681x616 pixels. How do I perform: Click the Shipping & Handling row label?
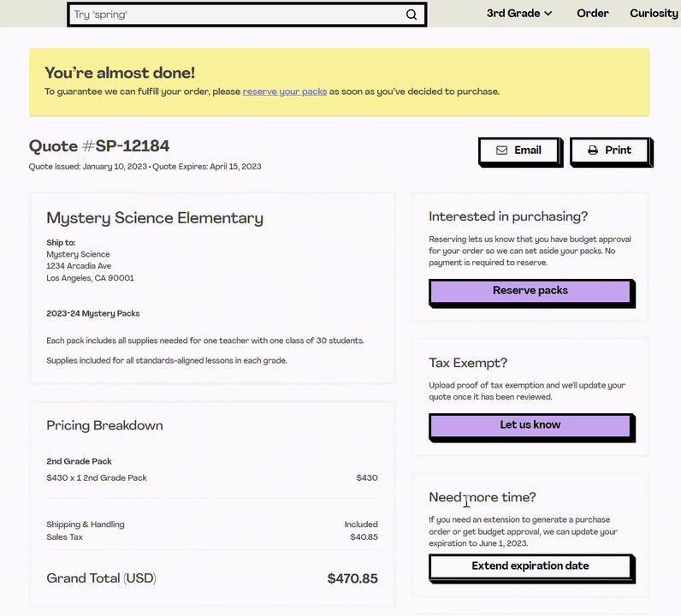click(x=86, y=524)
